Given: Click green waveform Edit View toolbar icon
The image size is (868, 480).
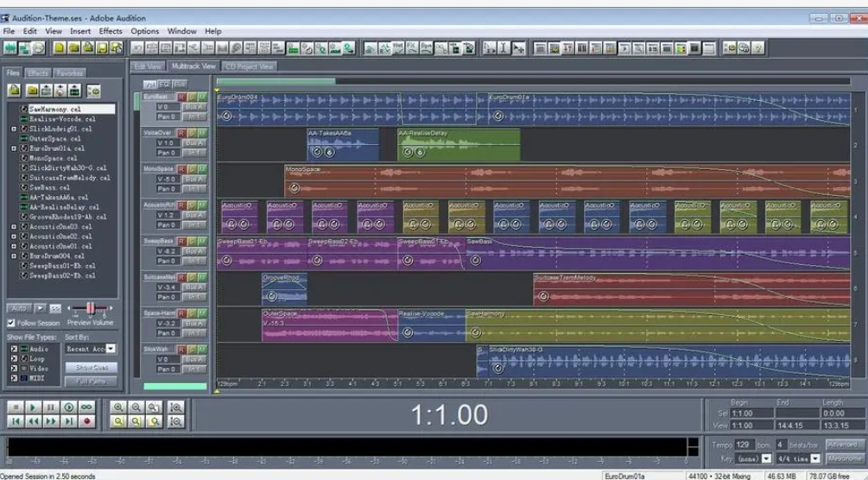Looking at the screenshot, I should click(10, 48).
